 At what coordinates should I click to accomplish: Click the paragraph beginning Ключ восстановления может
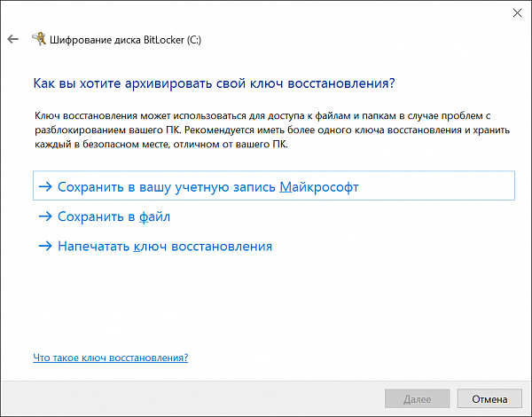tap(272, 130)
